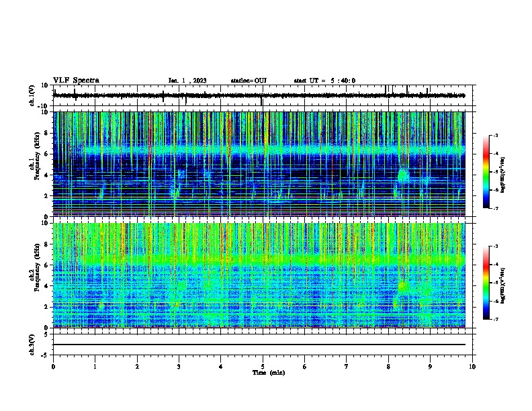
Task: Select the "start UT = 5:40:0" label
Action: 324,81
